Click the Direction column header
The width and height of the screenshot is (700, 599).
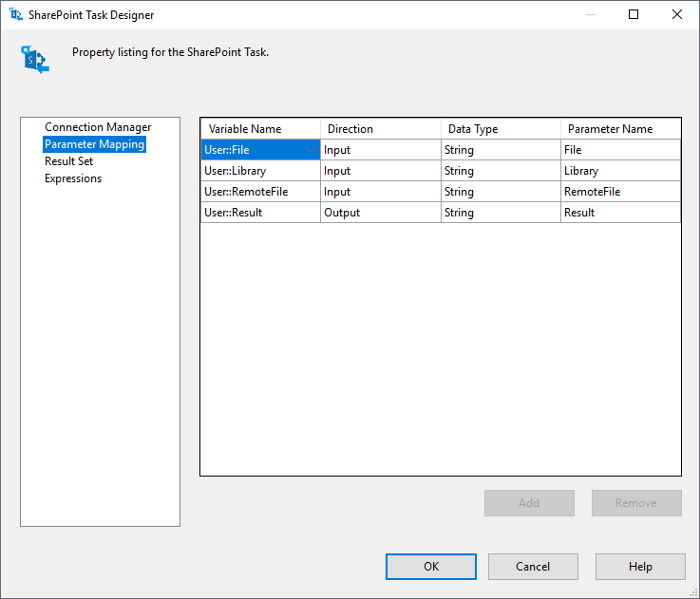pos(380,129)
